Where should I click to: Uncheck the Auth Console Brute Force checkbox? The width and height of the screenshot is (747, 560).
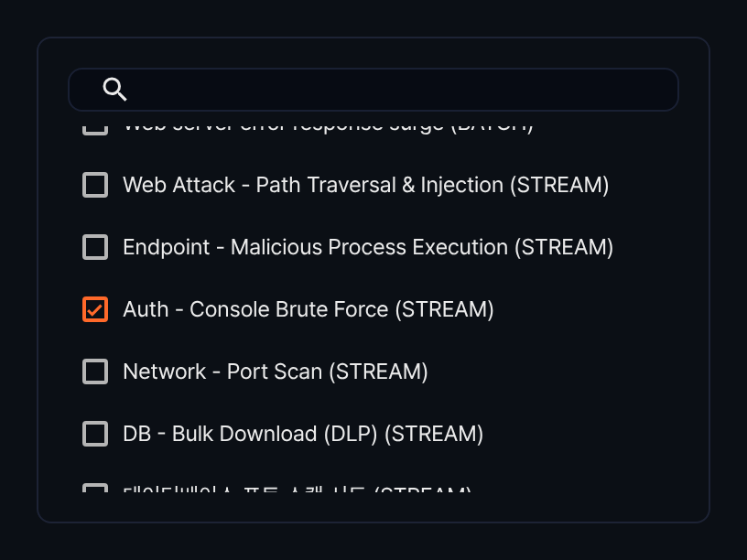(95, 309)
